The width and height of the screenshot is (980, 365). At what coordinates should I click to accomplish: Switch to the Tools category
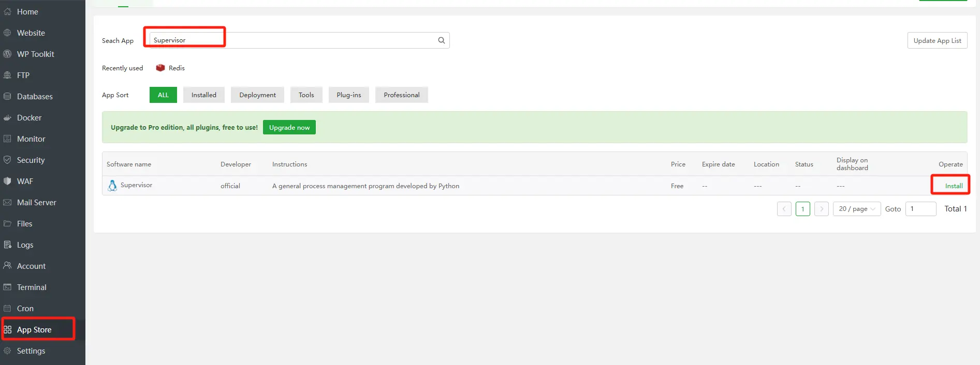click(x=306, y=95)
